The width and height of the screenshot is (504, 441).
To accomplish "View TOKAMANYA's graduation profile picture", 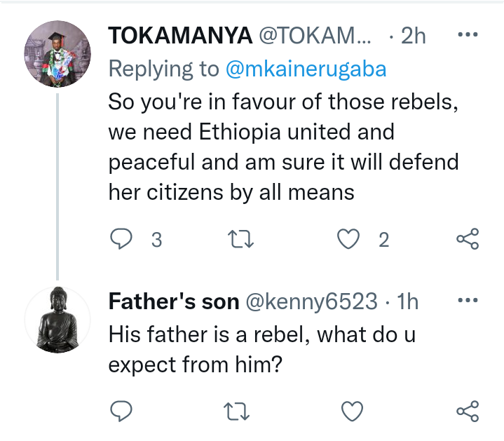I will (x=57, y=54).
